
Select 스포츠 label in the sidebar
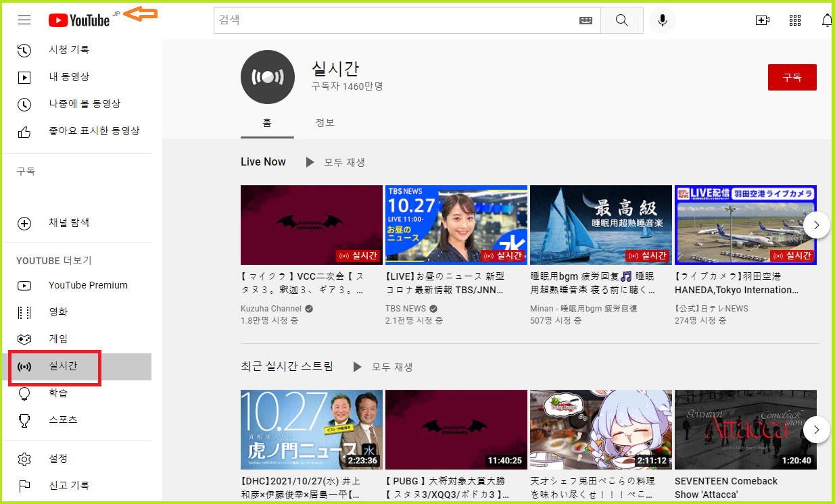[x=63, y=420]
